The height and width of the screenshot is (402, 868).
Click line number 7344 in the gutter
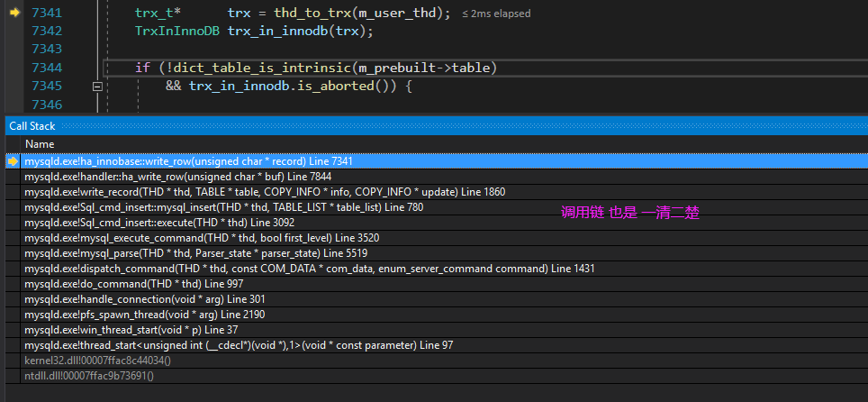click(x=46, y=68)
